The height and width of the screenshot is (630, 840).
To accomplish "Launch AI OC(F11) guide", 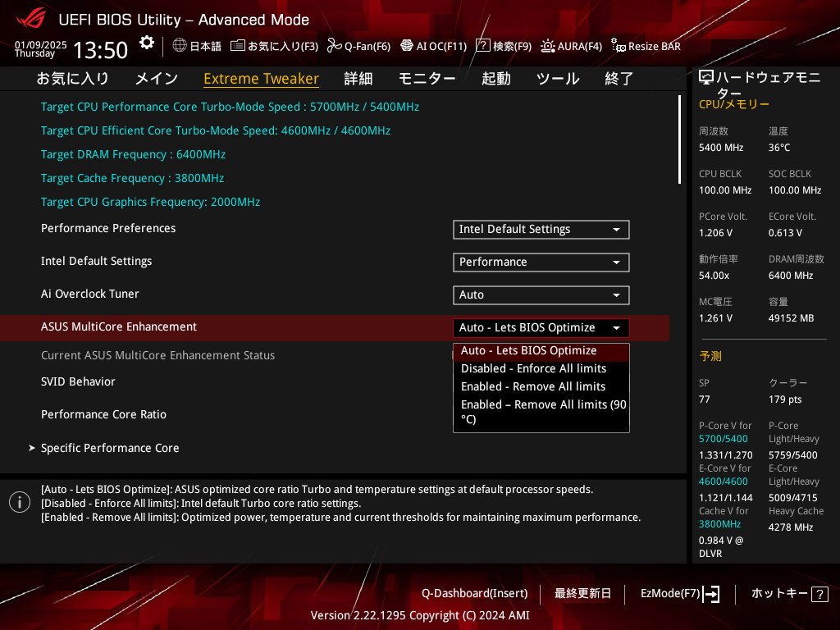I will click(406, 46).
